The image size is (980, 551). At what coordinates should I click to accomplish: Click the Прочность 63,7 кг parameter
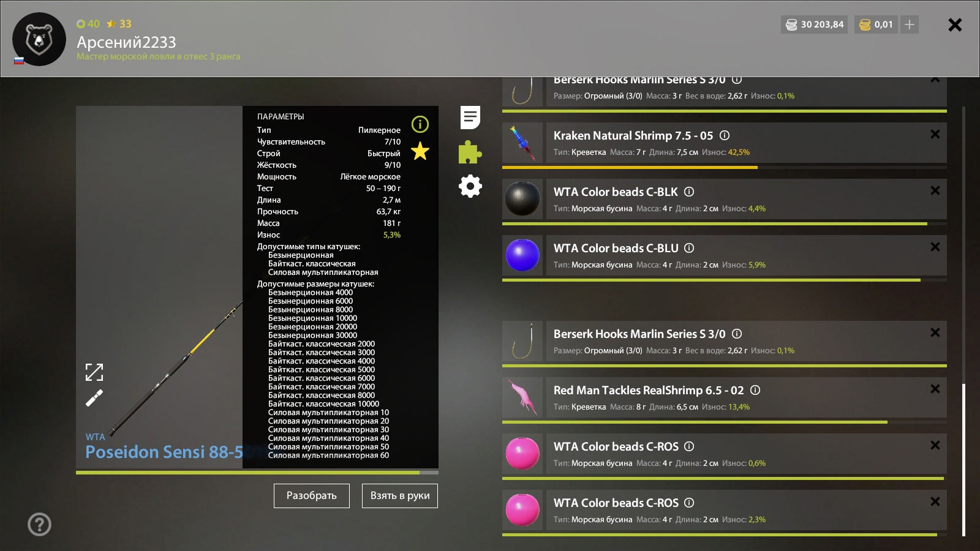click(329, 212)
